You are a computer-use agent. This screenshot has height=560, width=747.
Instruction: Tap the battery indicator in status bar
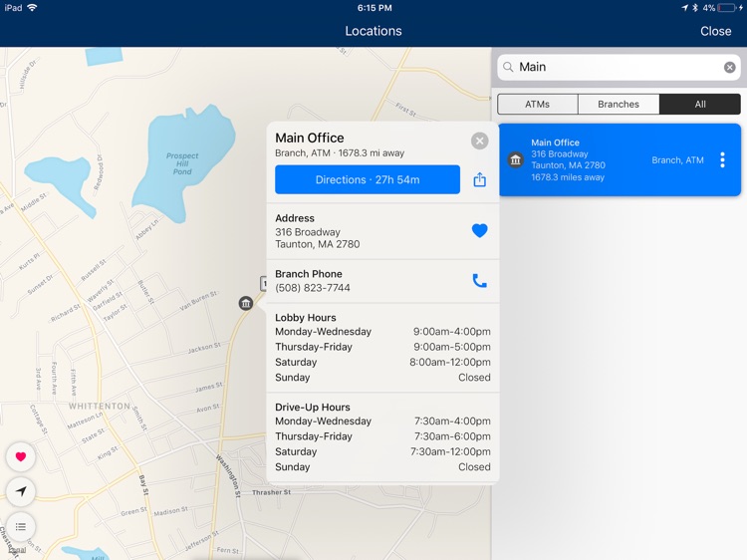727,8
